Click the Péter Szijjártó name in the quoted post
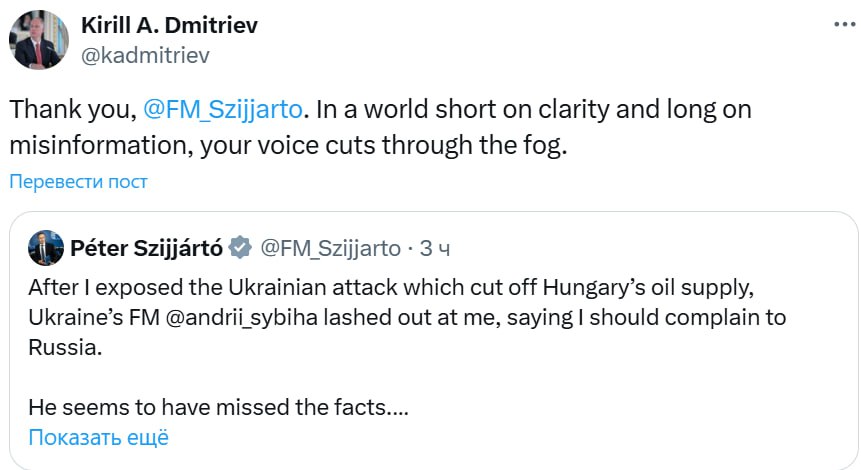Viewport: 861px width, 470px height. click(145, 247)
